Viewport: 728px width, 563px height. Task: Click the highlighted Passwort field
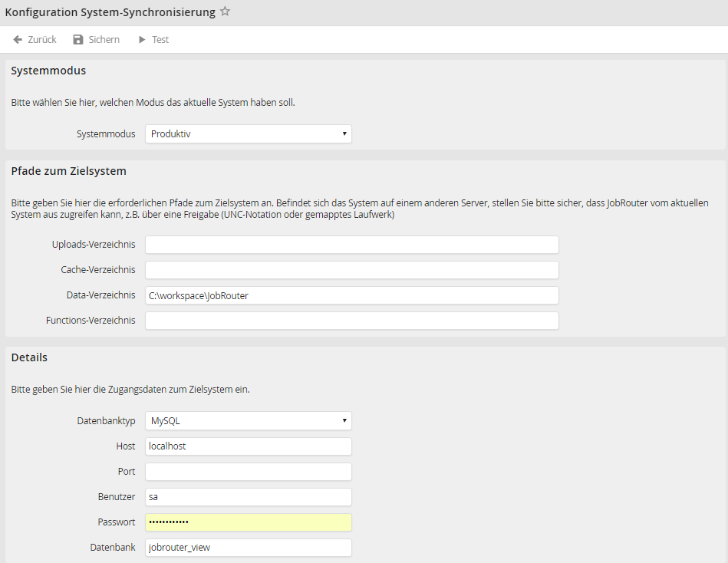tap(249, 522)
